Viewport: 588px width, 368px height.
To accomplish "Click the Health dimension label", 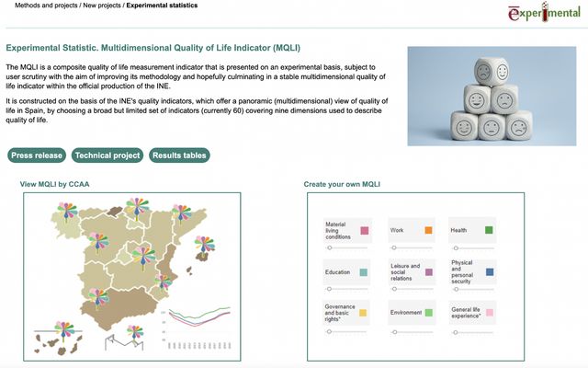I will (458, 230).
